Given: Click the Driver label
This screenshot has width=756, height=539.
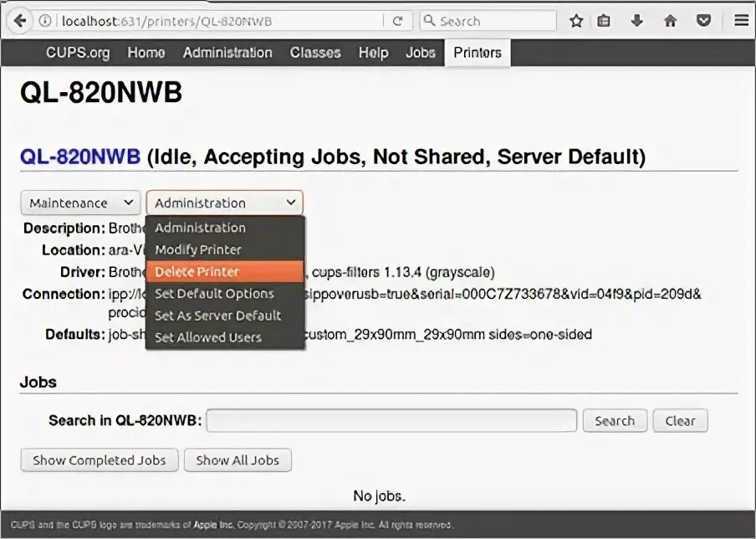Looking at the screenshot, I should tap(83, 272).
